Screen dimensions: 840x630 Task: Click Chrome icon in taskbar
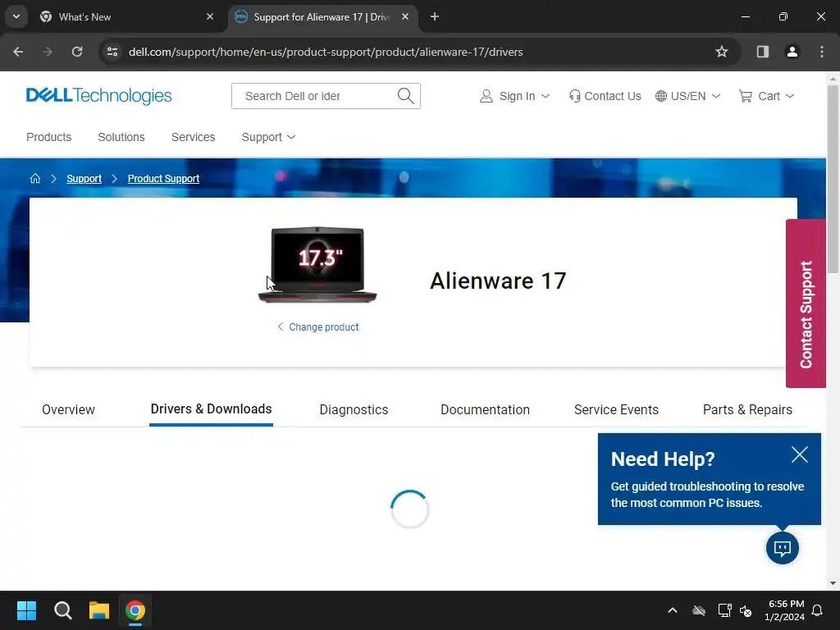tap(135, 610)
